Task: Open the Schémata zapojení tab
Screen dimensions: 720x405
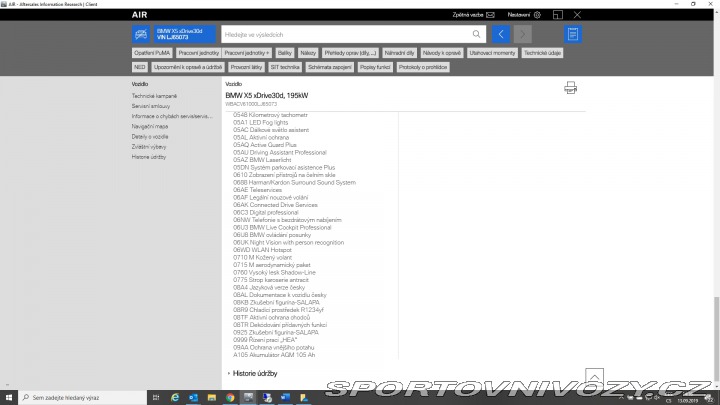Action: (x=328, y=67)
